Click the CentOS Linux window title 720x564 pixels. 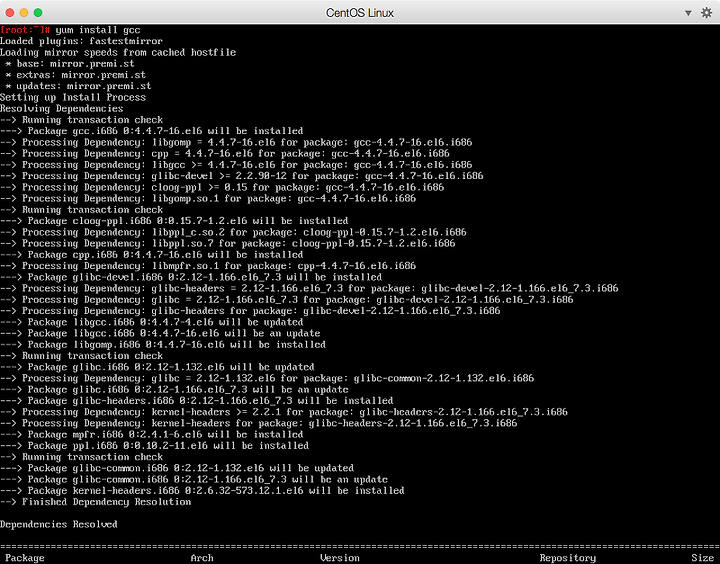coord(360,13)
